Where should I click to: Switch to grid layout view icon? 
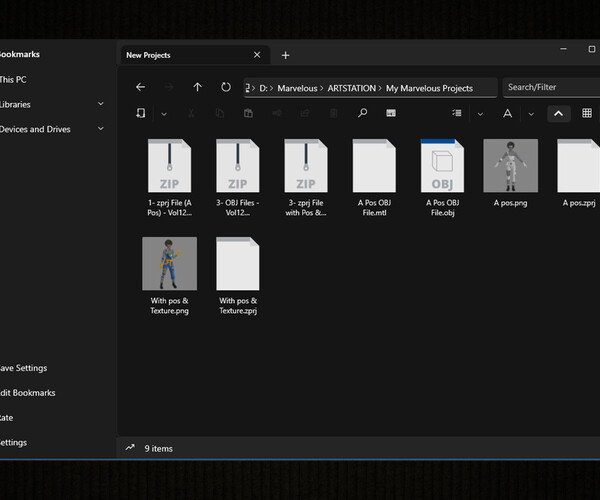click(x=587, y=114)
